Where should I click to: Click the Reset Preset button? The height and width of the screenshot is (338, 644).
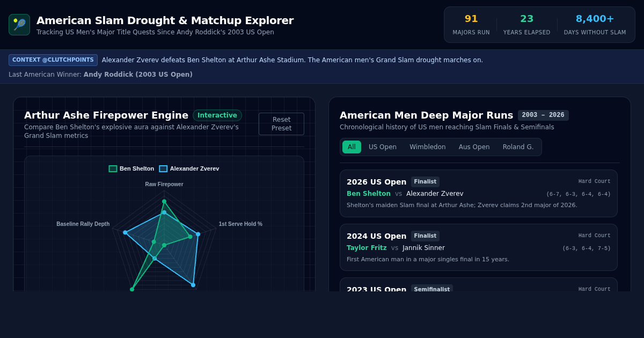click(x=281, y=124)
